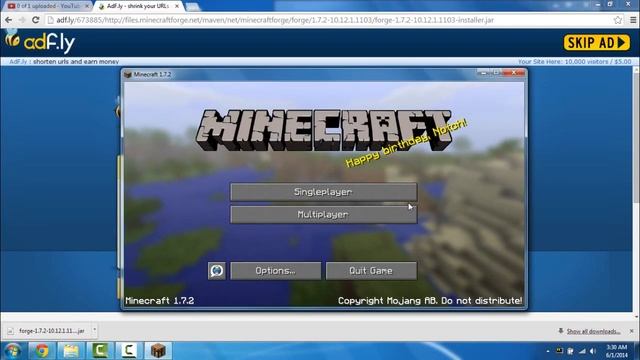Click the volume icon in system tray
640x360 pixels.
(x=593, y=351)
